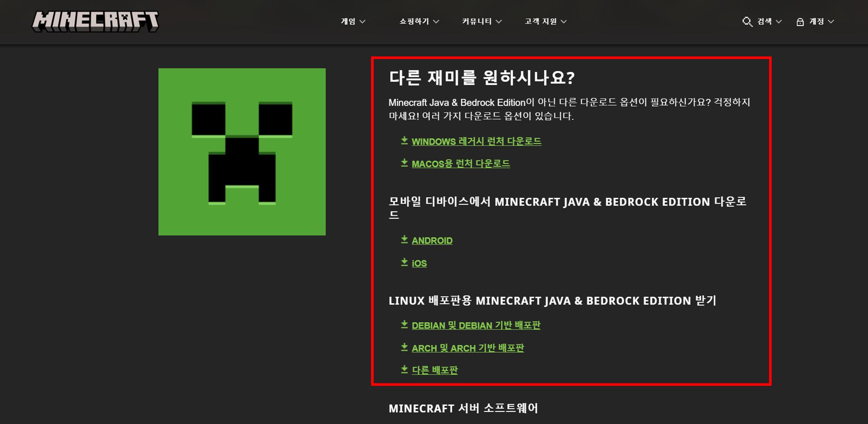Screen dimensions: 868x424
Task: Open the 고객 지원 navigation item
Action: coord(541,22)
